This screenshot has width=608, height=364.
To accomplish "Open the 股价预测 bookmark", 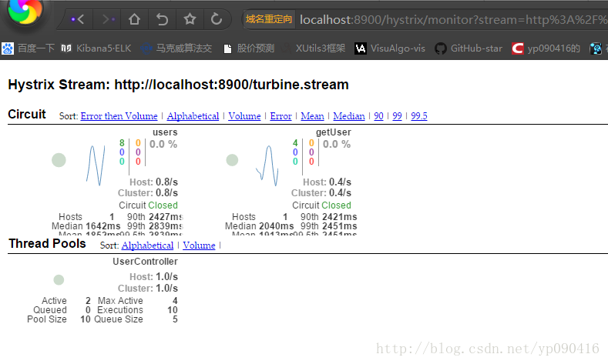I will tap(249, 48).
